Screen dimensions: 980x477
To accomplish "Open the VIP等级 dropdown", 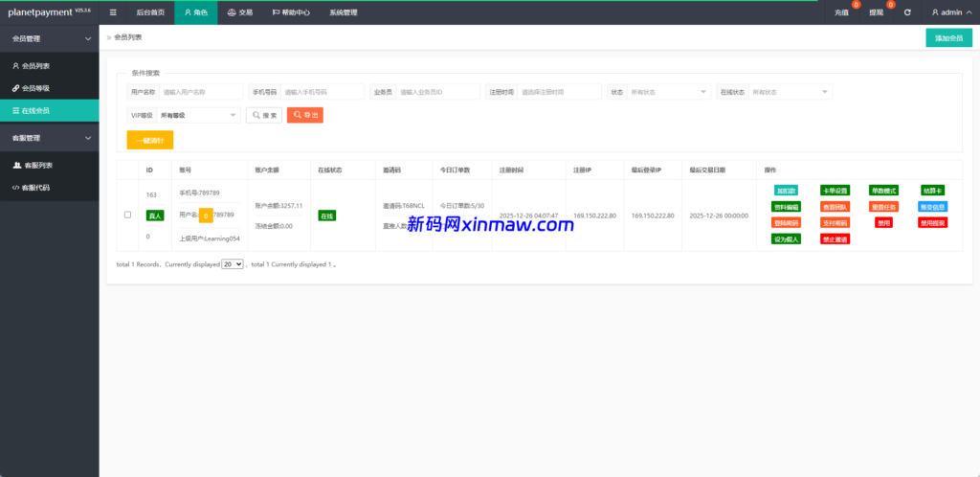I will tap(198, 115).
